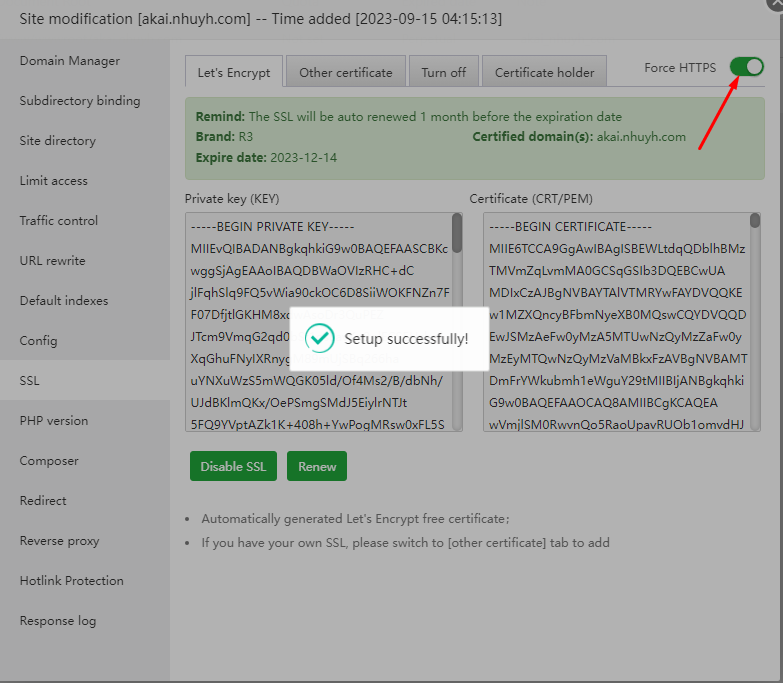
Task: Open Reverse proxy settings
Action: (85, 540)
